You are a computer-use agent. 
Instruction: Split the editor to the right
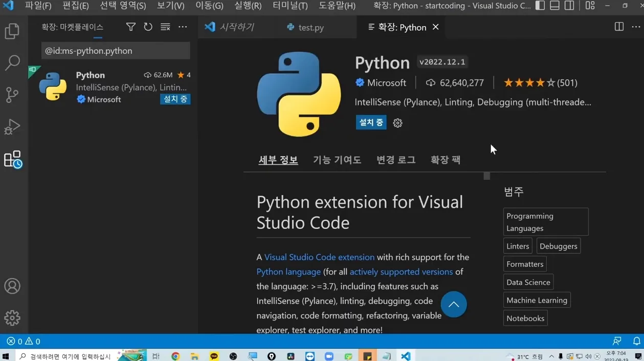coord(619,27)
